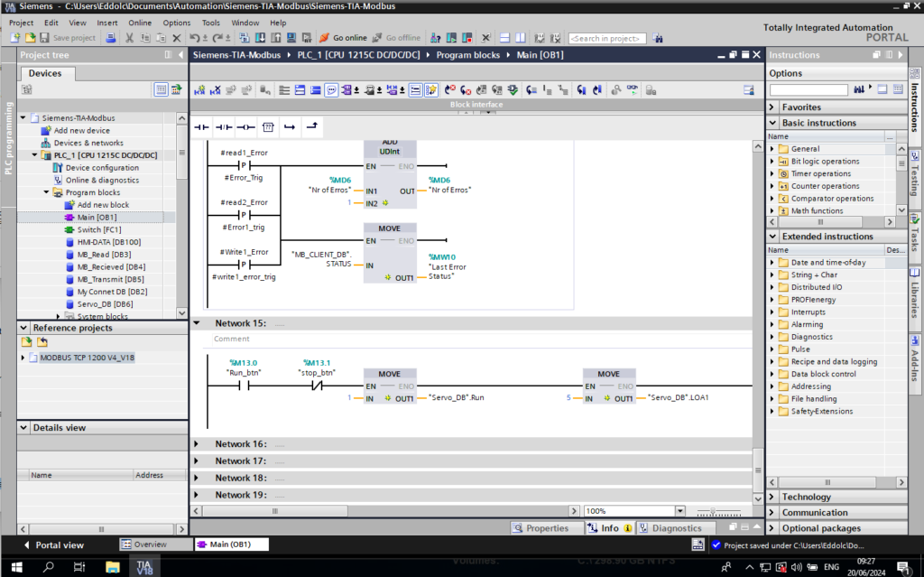Click the Save project disk icon
The width and height of the screenshot is (924, 577).
click(x=44, y=38)
